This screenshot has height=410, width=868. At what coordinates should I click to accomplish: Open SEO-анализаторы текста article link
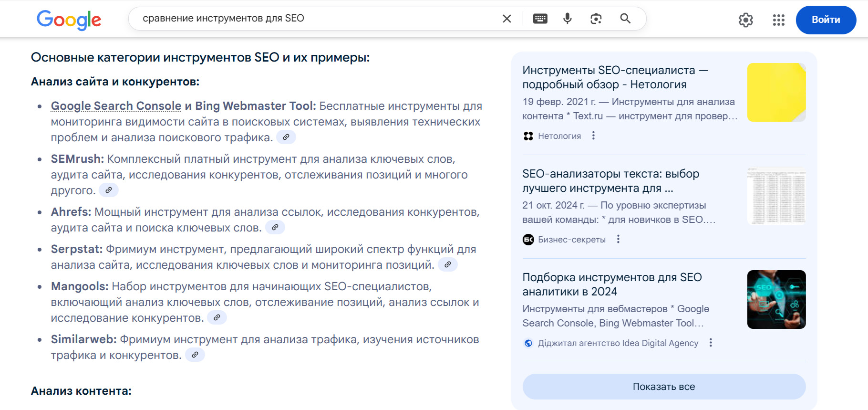(x=611, y=181)
